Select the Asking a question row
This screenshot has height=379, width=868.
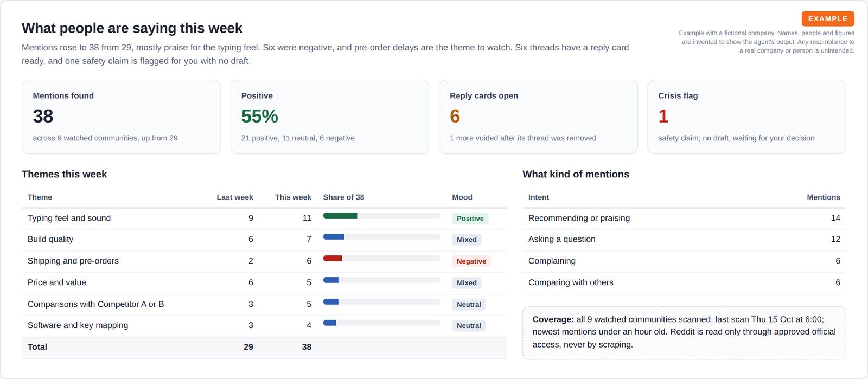[x=684, y=240]
